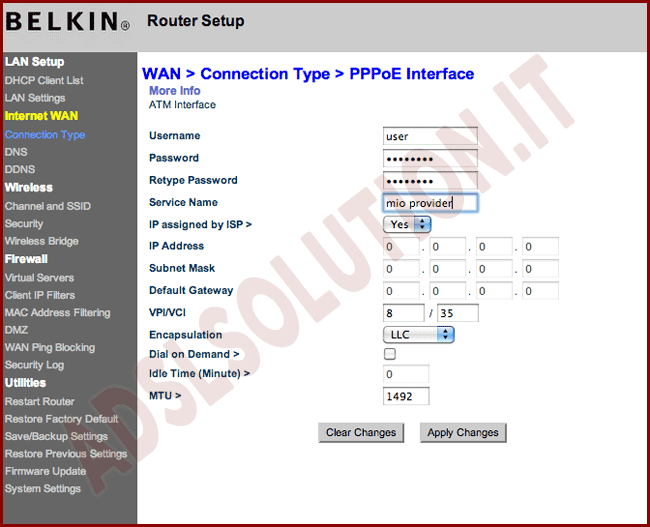
Task: Focus the Retype Password field
Action: point(430,180)
